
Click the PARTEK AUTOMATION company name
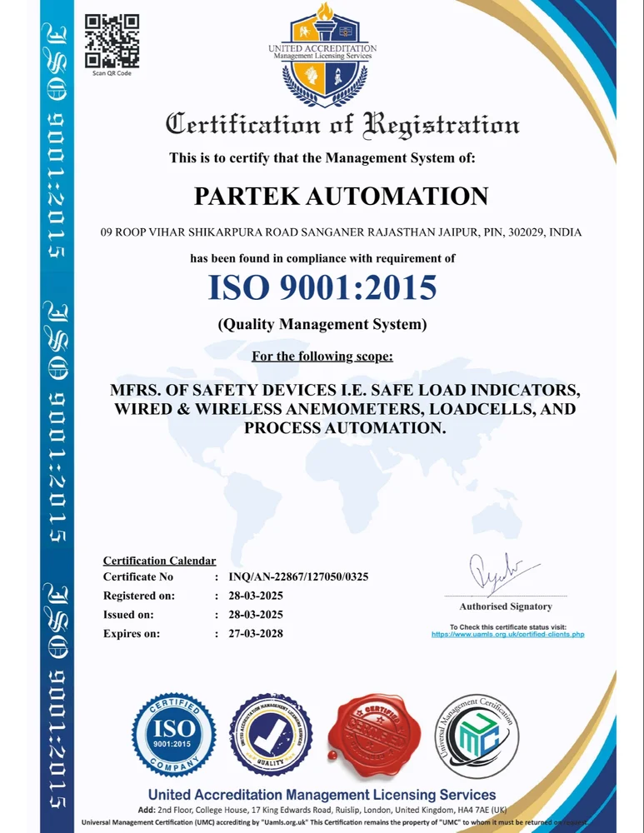click(x=341, y=197)
